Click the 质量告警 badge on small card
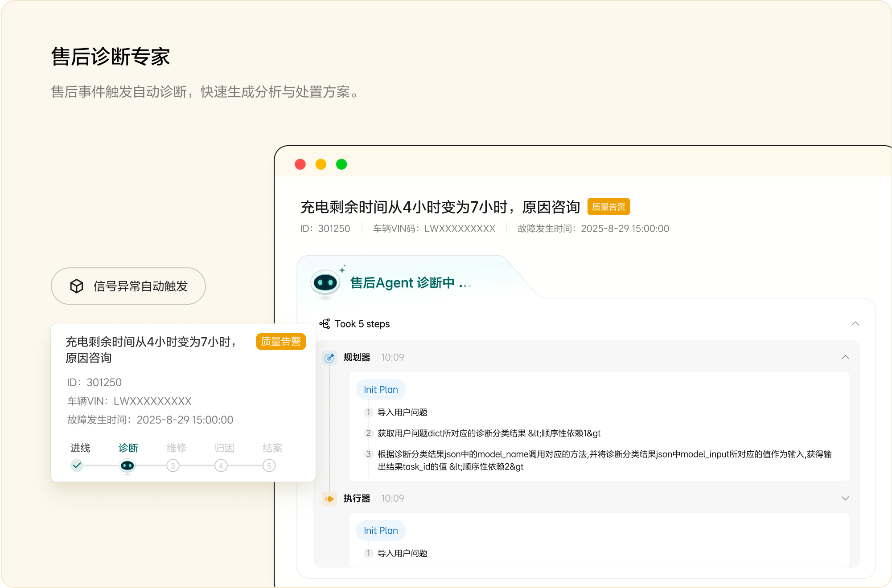The image size is (892, 588). 281,342
